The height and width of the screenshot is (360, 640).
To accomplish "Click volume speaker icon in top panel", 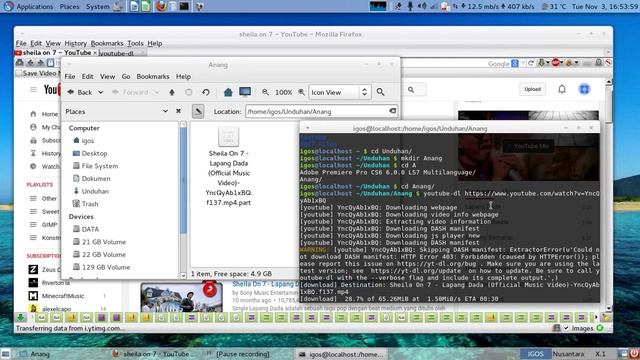I will click(x=422, y=6).
